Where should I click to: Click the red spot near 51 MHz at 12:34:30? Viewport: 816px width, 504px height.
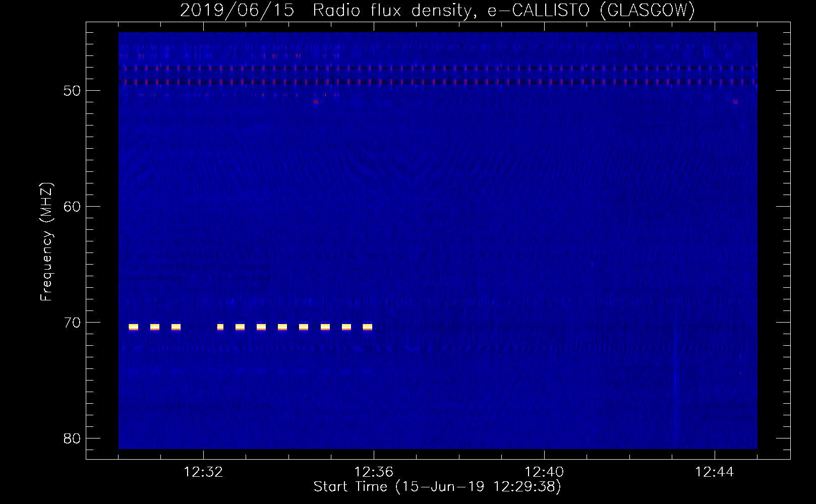[x=316, y=102]
